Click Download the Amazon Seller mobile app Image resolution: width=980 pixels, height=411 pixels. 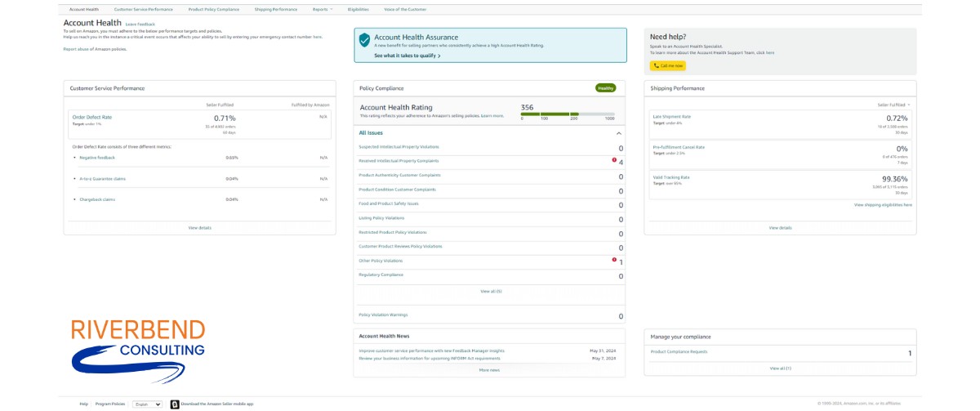click(216, 404)
